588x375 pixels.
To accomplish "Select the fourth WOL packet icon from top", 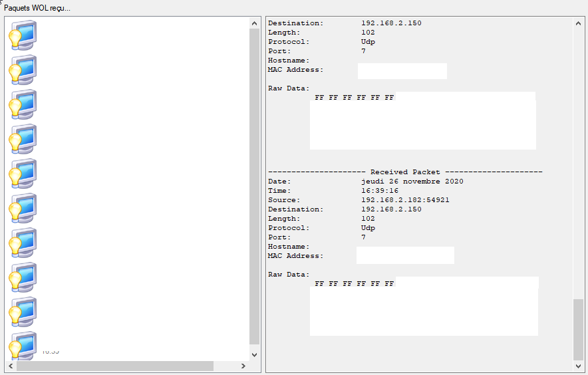I will click(23, 139).
